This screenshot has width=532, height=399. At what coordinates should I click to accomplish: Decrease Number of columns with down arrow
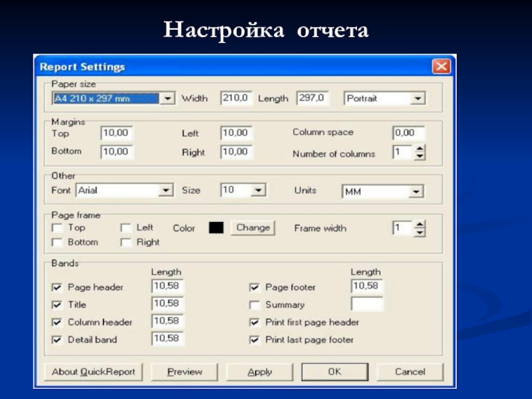[x=420, y=156]
